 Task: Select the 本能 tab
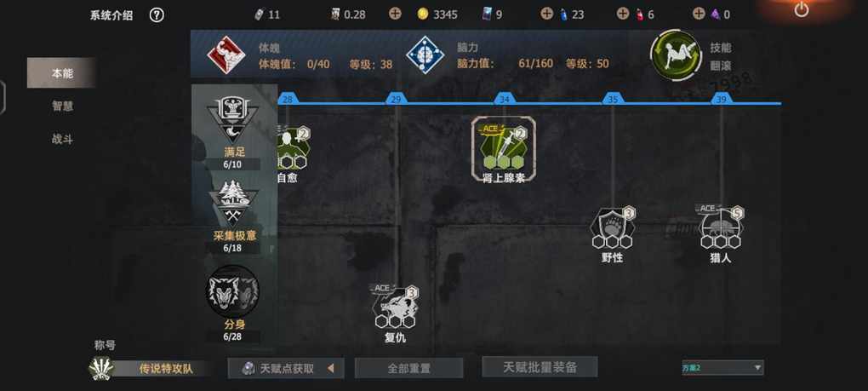coord(61,72)
